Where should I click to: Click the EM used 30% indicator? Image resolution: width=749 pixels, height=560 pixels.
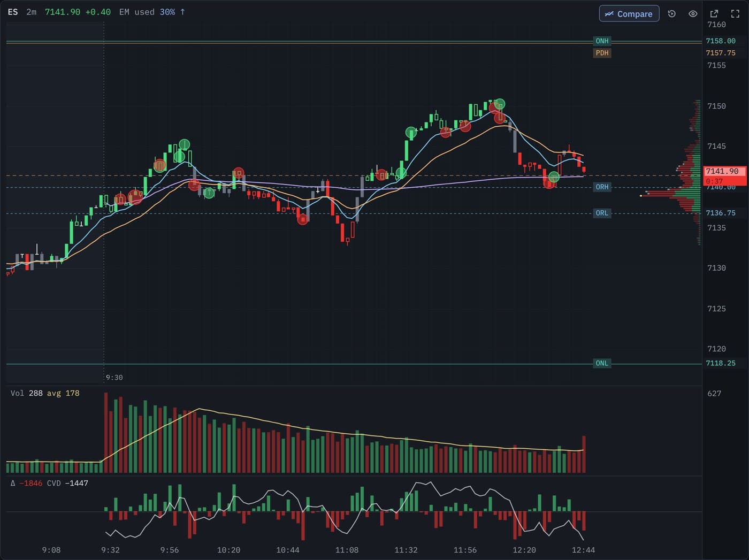(152, 12)
